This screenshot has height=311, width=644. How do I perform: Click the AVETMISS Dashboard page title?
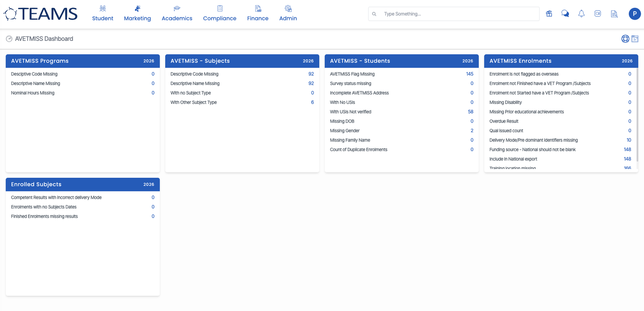44,39
